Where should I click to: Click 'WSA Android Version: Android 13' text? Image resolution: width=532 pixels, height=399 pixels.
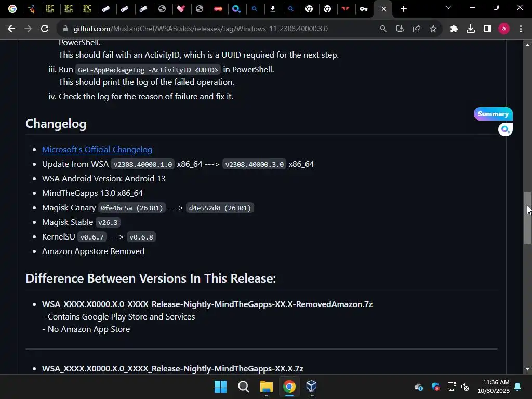pos(104,179)
